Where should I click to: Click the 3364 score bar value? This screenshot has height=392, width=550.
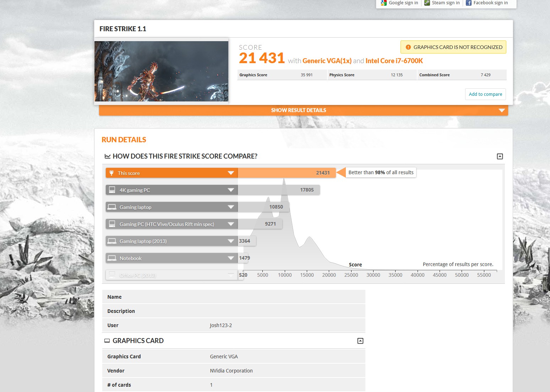pyautogui.click(x=245, y=241)
